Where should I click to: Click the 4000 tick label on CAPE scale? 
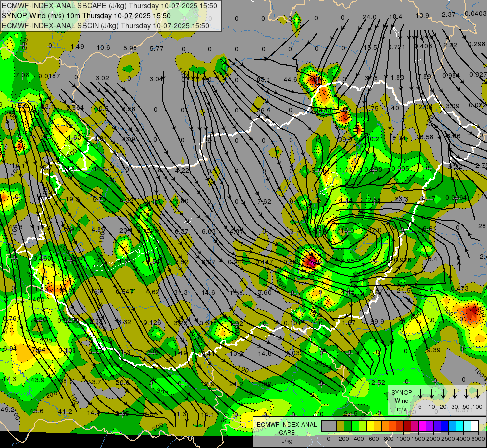(463, 439)
